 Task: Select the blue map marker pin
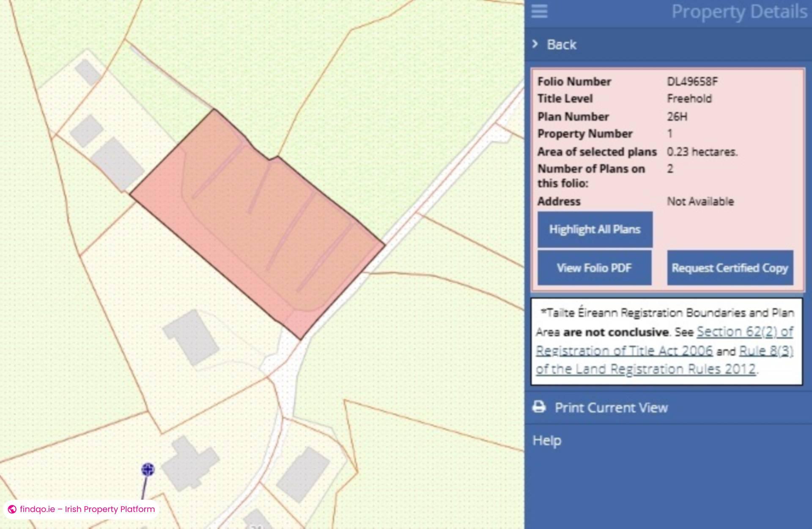click(148, 469)
